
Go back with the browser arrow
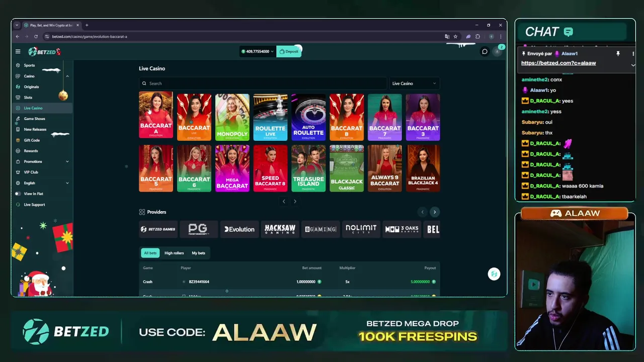pyautogui.click(x=18, y=36)
